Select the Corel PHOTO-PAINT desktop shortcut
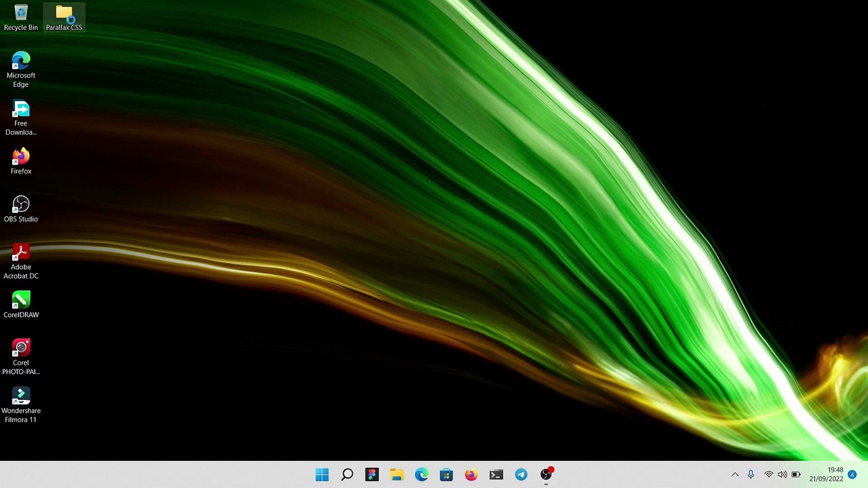868x488 pixels. tap(21, 357)
